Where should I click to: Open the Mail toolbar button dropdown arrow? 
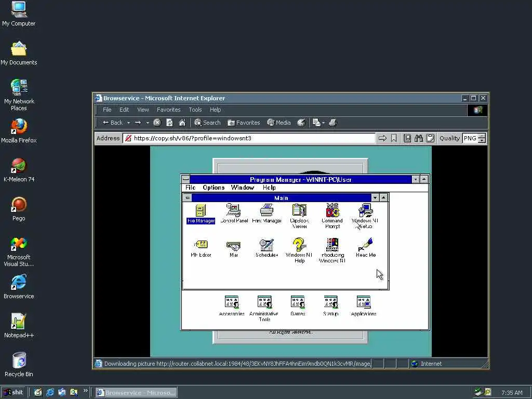coord(323,123)
